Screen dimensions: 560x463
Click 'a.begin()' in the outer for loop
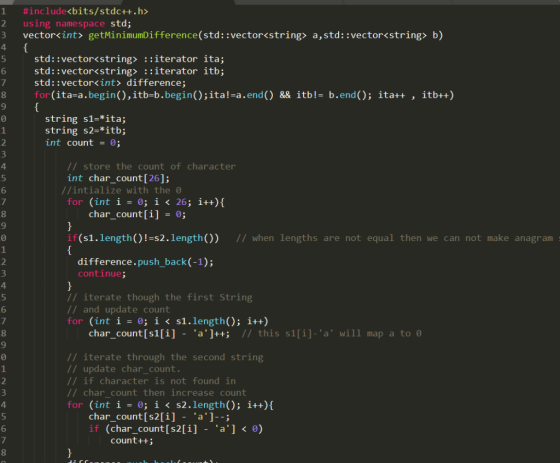102,95
